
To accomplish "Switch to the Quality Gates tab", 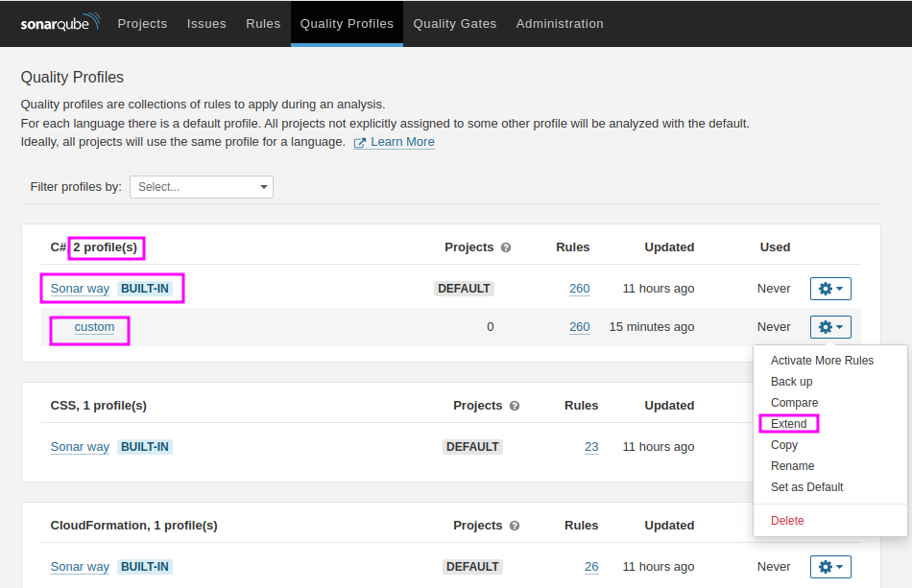I will [x=455, y=24].
